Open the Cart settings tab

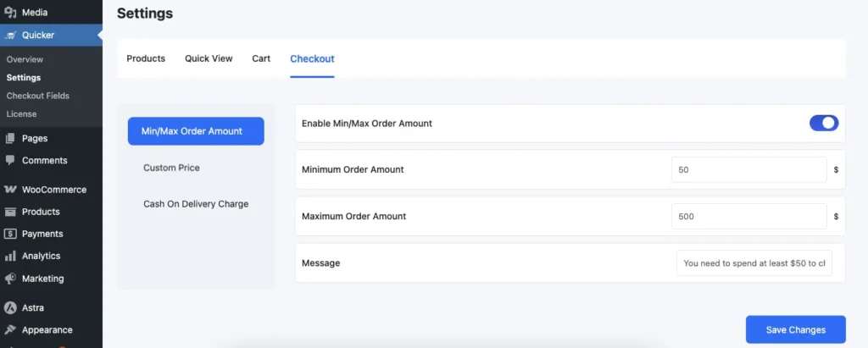click(x=261, y=58)
